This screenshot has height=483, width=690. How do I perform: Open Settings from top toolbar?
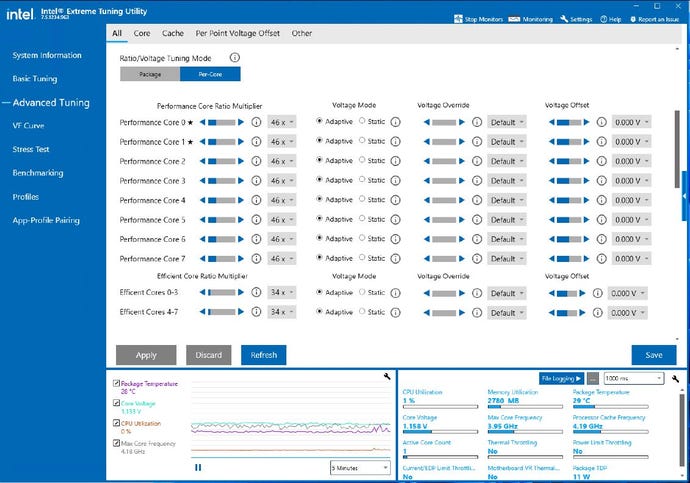(x=576, y=19)
